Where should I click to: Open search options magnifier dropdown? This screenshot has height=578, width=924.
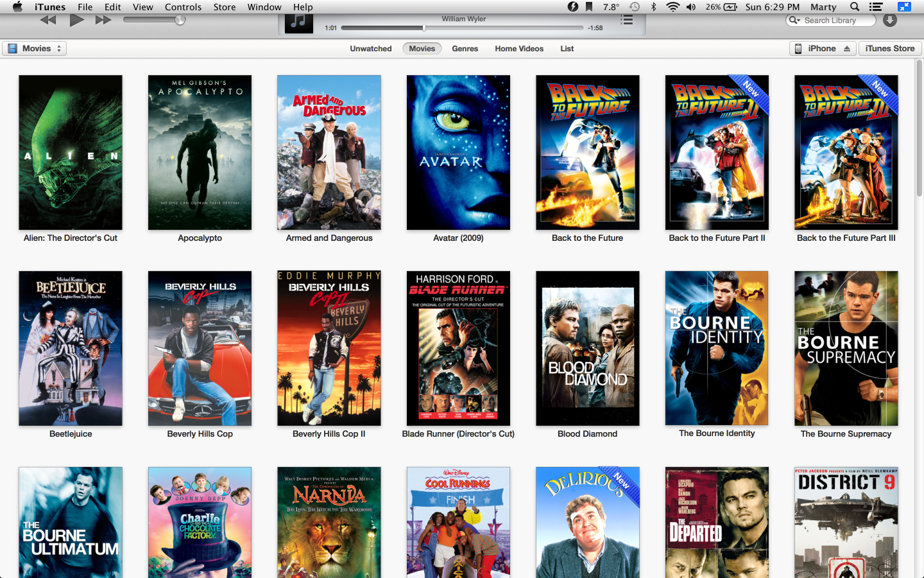(794, 20)
